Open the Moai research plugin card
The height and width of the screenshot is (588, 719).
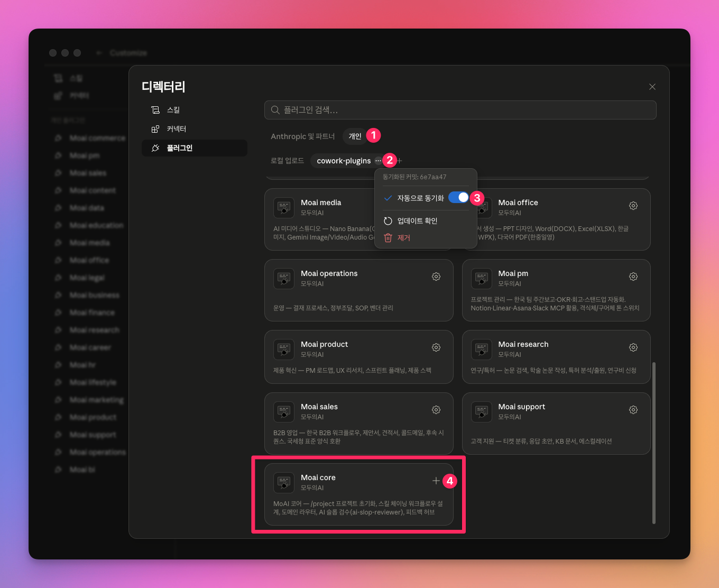[x=556, y=357]
